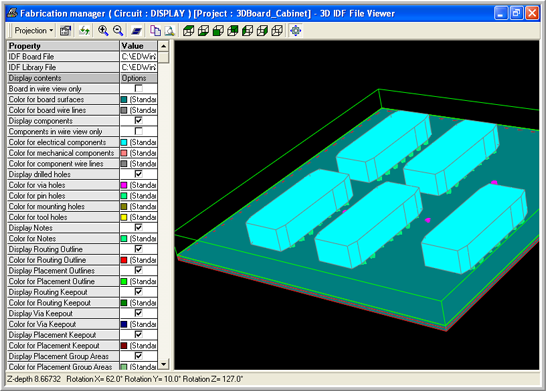Select the 'Color for tool holes' label
Viewport: 546px width, 391px height.
[x=38, y=217]
